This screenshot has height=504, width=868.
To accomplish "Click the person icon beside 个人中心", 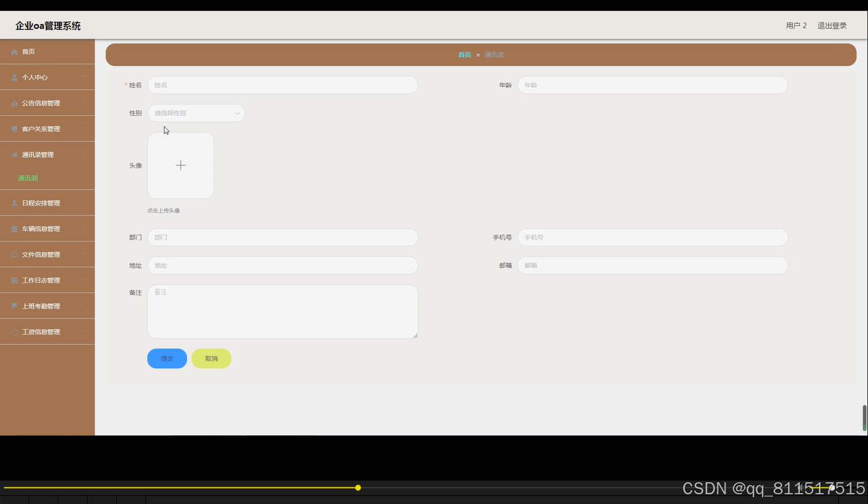I will [x=14, y=77].
